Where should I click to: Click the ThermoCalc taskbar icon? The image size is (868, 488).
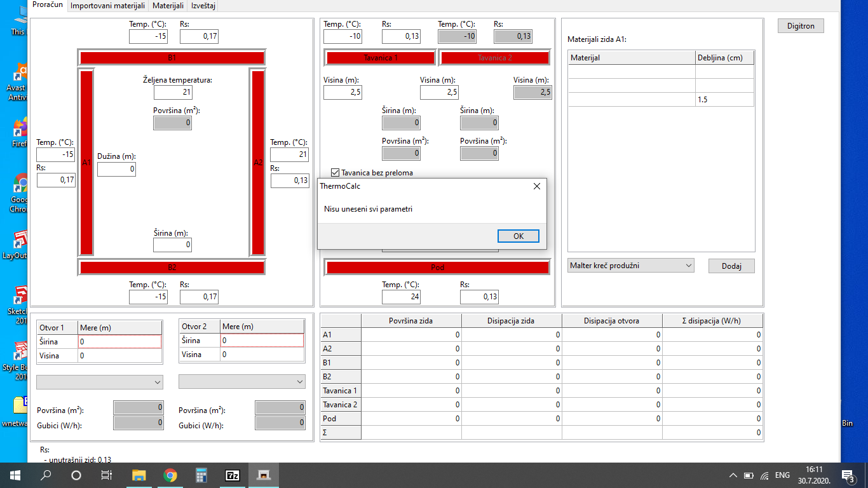[x=263, y=475]
